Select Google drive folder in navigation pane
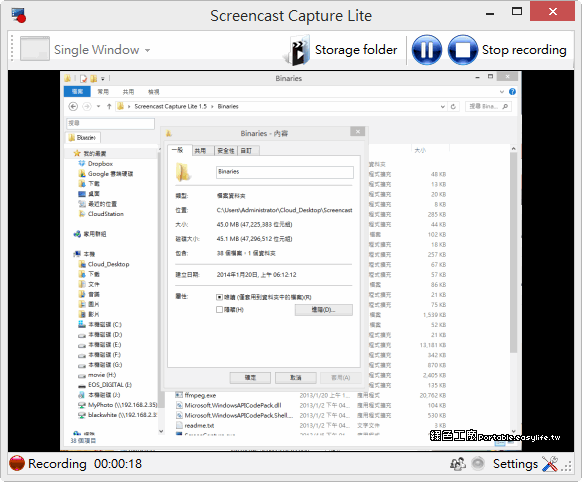The width and height of the screenshot is (582, 482). [x=106, y=174]
